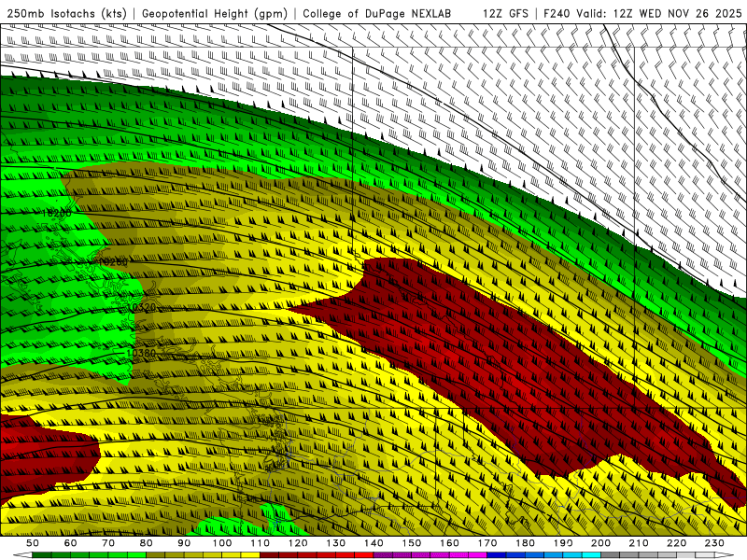747x560 pixels.
Task: Click 'Valid: 12Z WED NOV 26 2025' text
Action: click(x=659, y=13)
